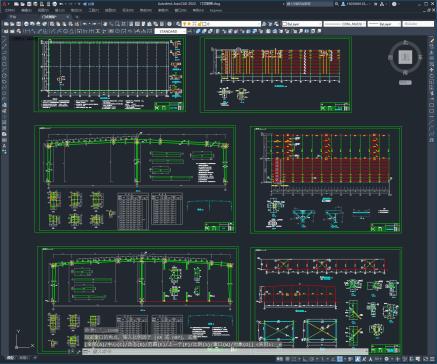The height and width of the screenshot is (364, 437).
Task: Open the 修改(M) menu
Action: [146, 10]
